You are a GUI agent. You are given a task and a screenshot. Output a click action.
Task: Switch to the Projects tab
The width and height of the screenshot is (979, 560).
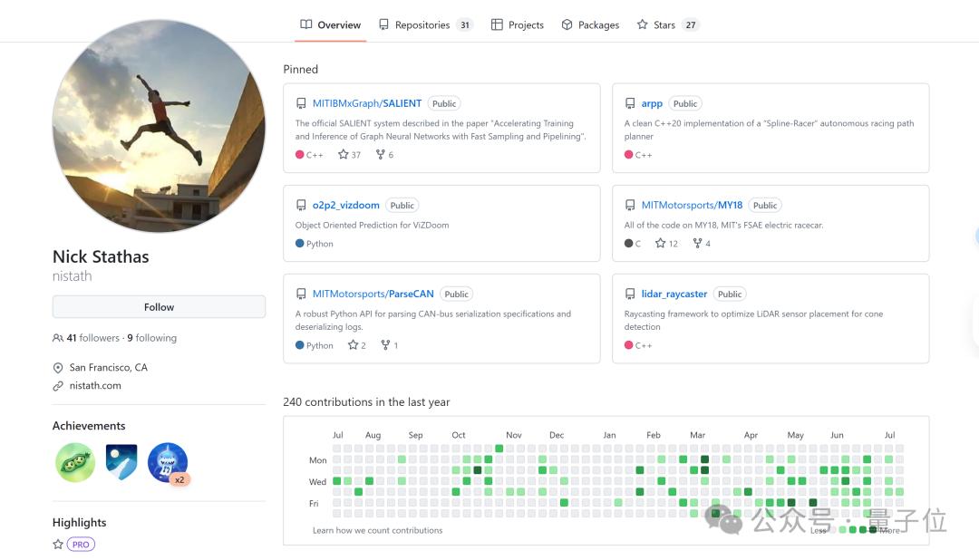[518, 25]
